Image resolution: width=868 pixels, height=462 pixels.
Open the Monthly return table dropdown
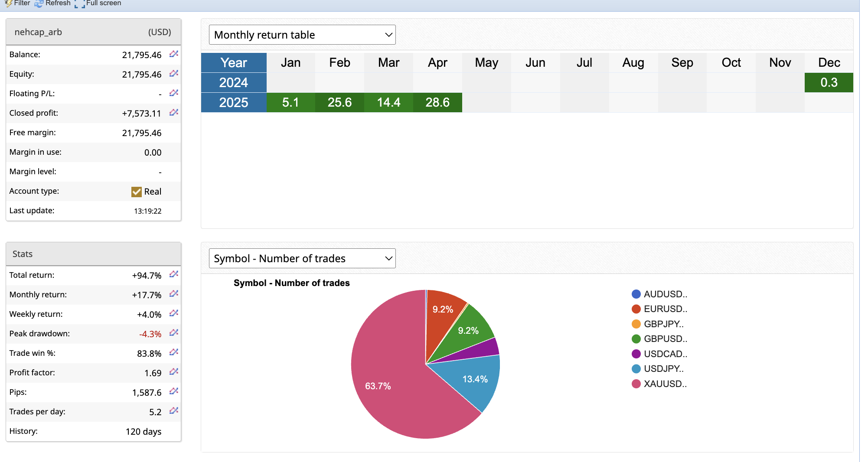point(302,35)
